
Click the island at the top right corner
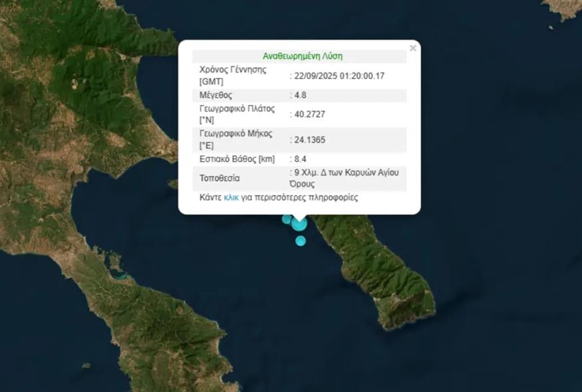[x=561, y=11]
